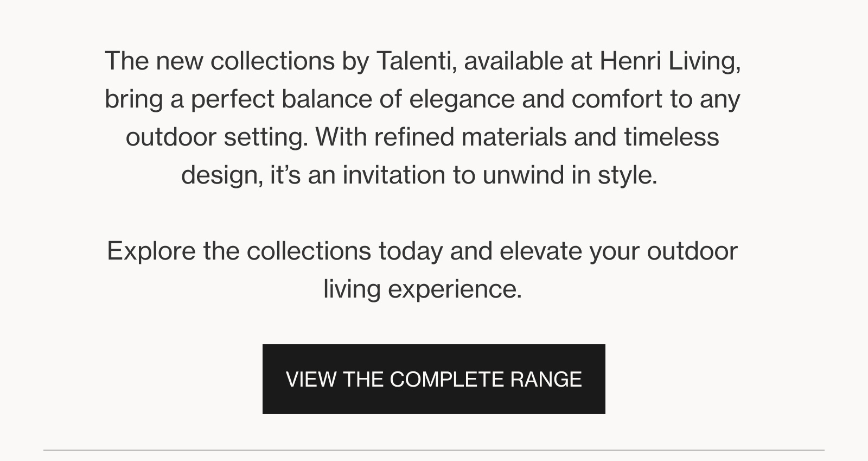Viewport: 868px width, 461px height.
Task: Click "The new collections" opening text
Action: (x=219, y=61)
